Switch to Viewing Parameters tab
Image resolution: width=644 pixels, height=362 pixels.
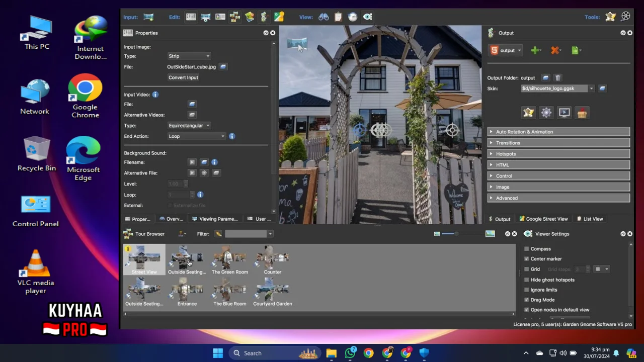[214, 219]
